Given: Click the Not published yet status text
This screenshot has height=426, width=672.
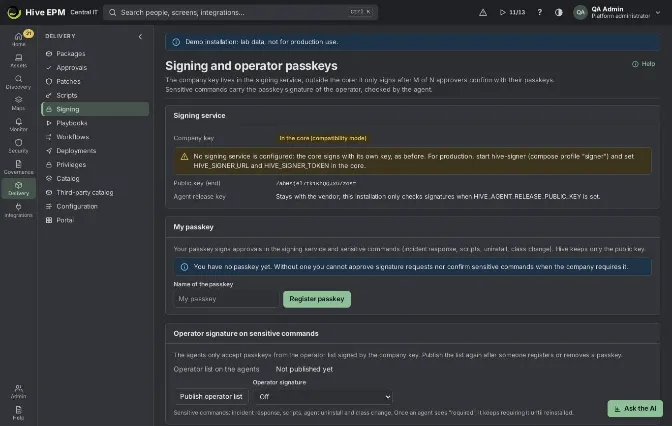Looking at the screenshot, I should point(304,369).
